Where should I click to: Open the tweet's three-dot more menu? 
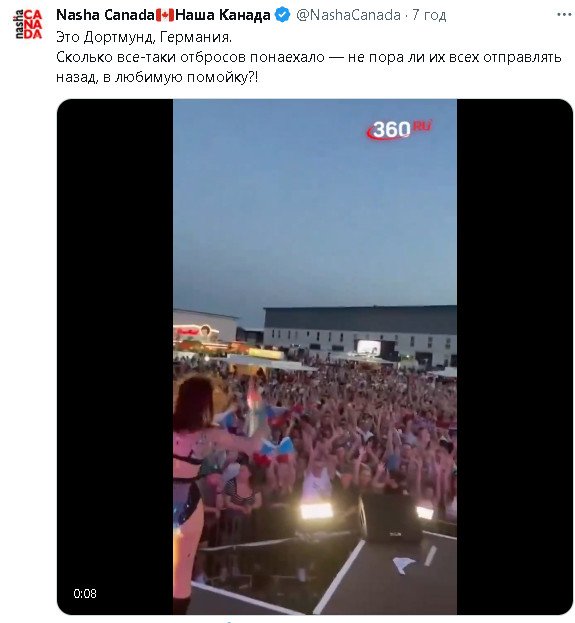(564, 15)
